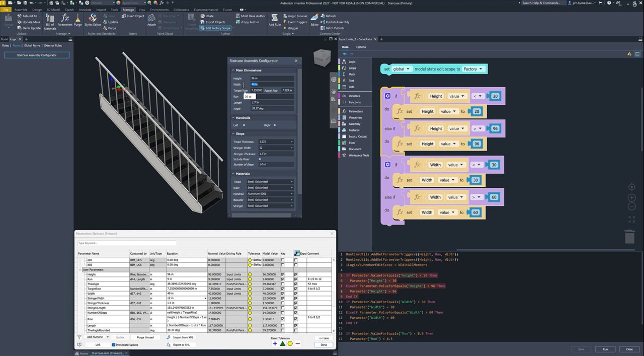
Task: Enable Immediate Update in Parameters dialog
Action: click(115, 344)
